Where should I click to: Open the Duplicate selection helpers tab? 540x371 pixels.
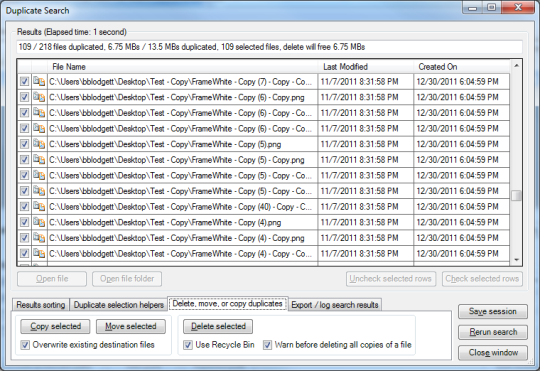pyautogui.click(x=118, y=305)
